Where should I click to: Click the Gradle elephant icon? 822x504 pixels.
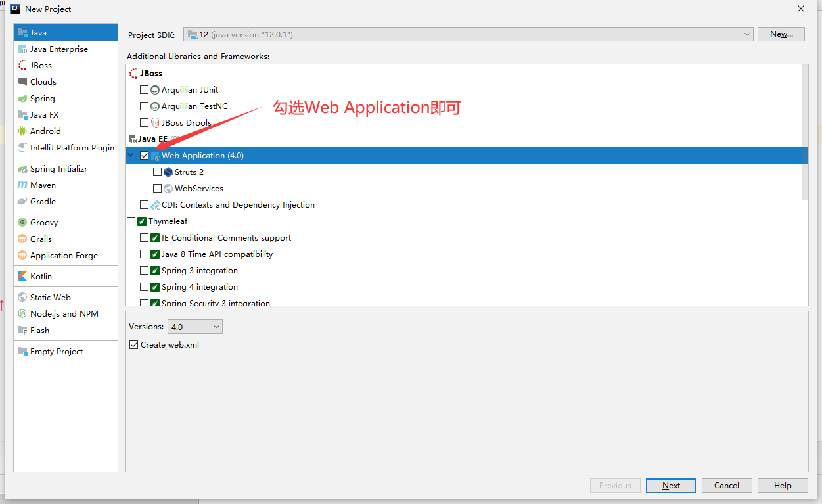[22, 202]
